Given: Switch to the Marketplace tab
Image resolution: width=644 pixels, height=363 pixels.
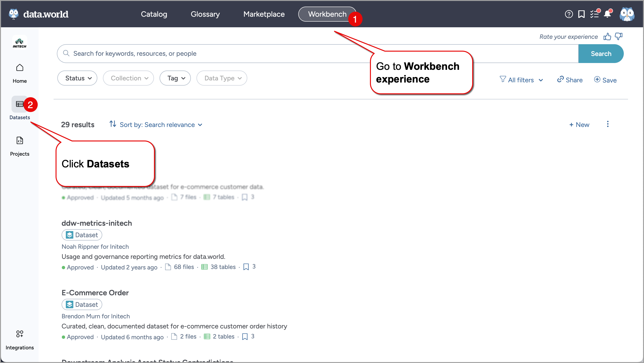Looking at the screenshot, I should (x=264, y=14).
